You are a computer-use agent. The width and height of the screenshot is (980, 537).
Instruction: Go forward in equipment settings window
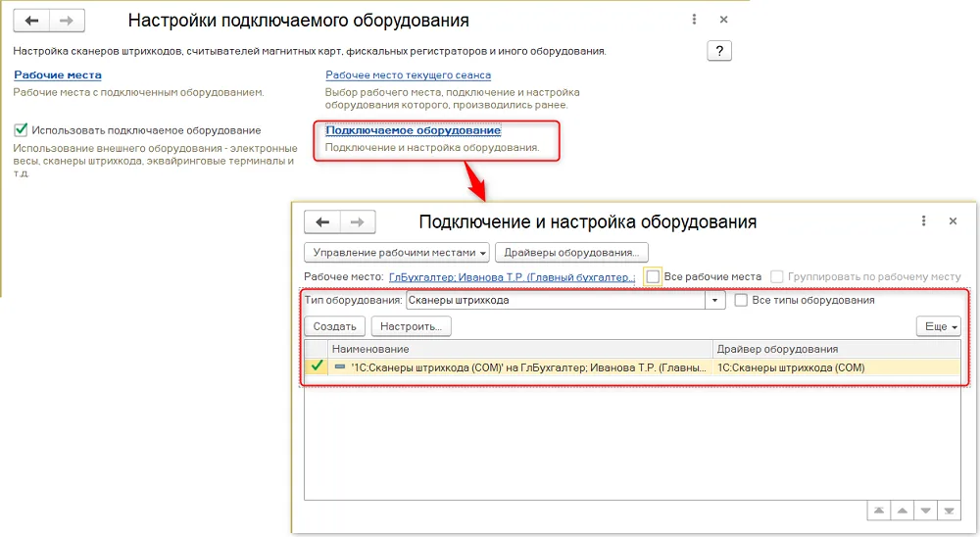[x=67, y=21]
